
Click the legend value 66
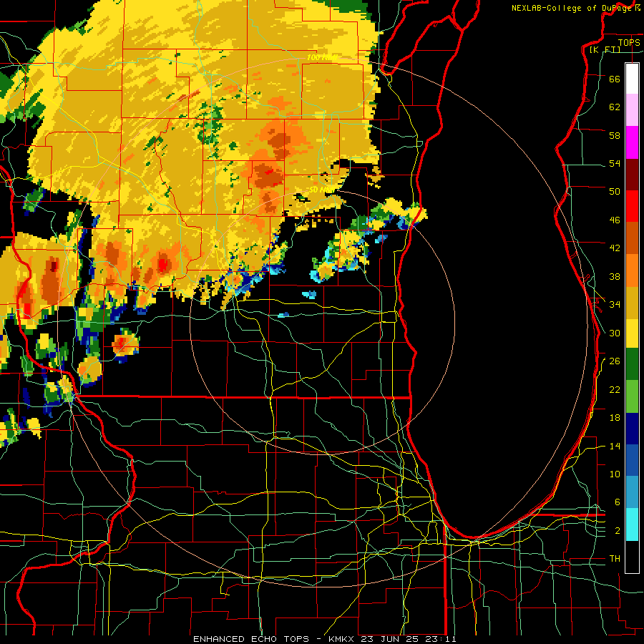click(615, 79)
